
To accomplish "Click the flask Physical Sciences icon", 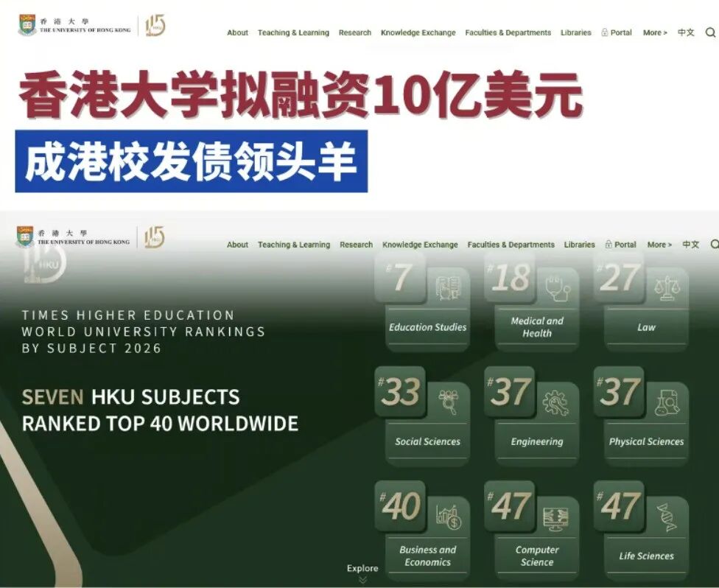I will [667, 403].
